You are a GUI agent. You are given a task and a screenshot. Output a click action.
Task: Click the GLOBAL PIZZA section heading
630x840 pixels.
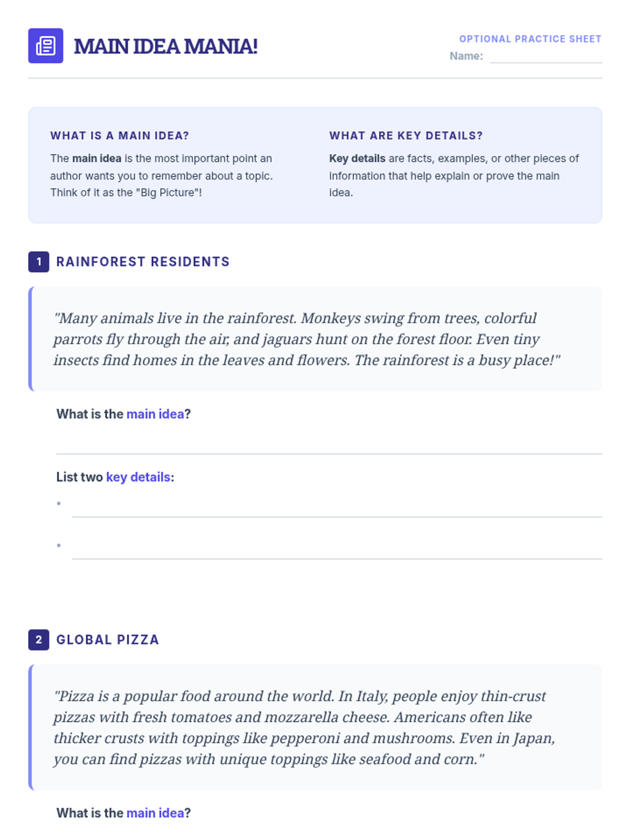coord(108,639)
